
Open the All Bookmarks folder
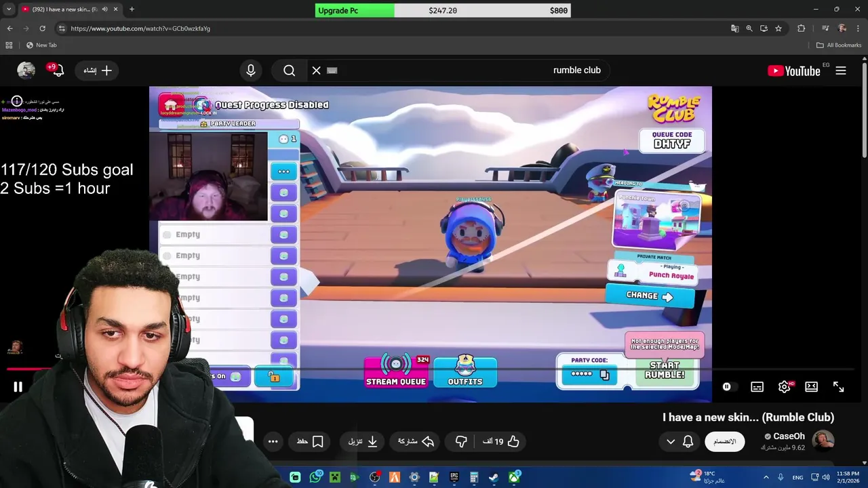pos(839,45)
